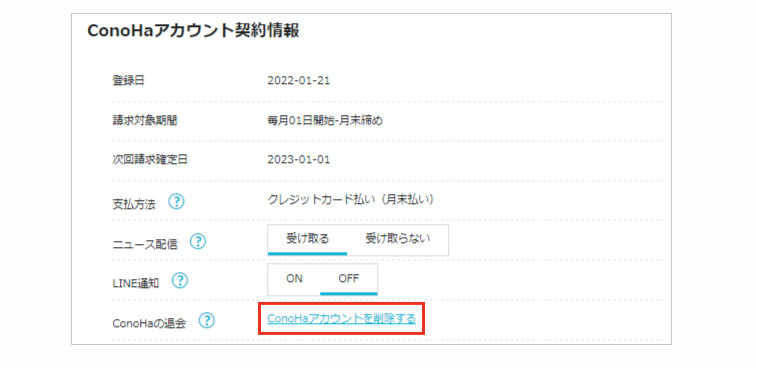Click the ニュース配信 label text
757x367 pixels.
(x=144, y=244)
